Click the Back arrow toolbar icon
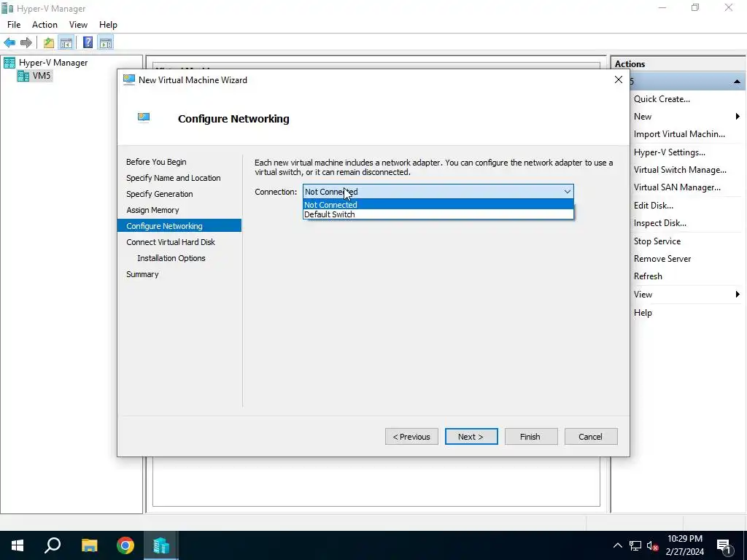747x560 pixels. [9, 43]
